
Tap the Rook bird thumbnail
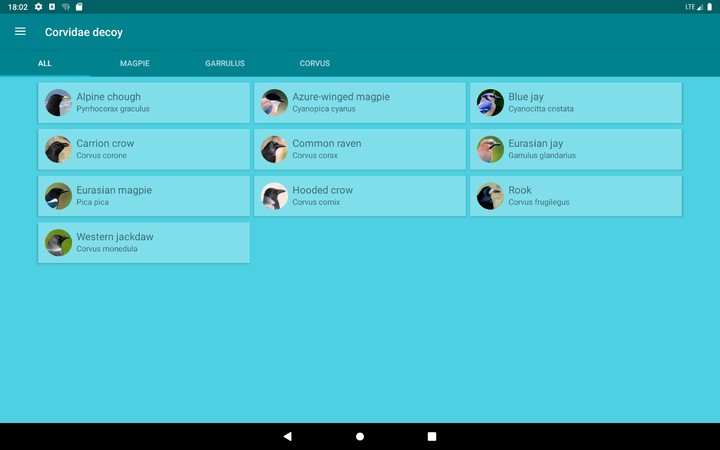tap(490, 196)
